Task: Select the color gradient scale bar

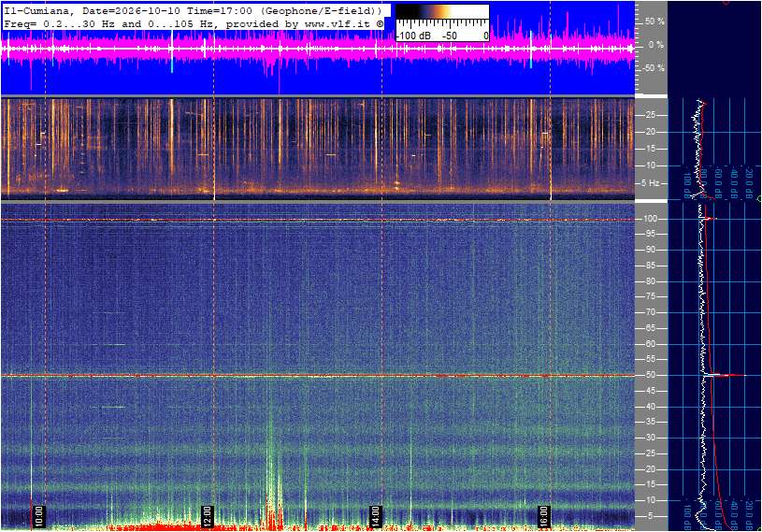Action: [x=442, y=12]
